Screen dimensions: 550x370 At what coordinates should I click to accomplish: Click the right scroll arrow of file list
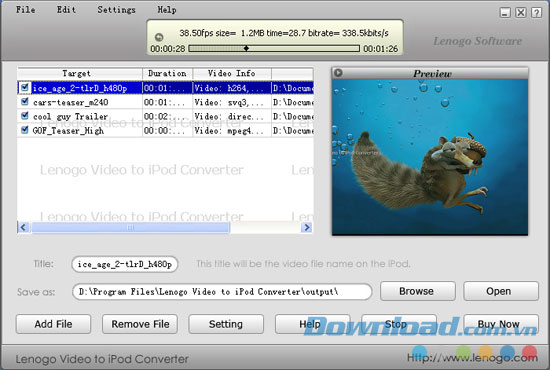307,227
